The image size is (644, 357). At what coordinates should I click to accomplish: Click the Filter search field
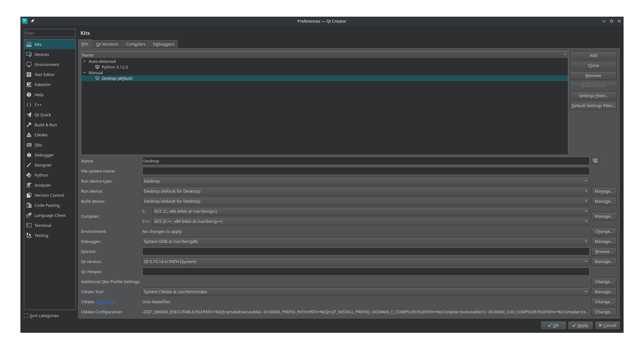point(50,33)
